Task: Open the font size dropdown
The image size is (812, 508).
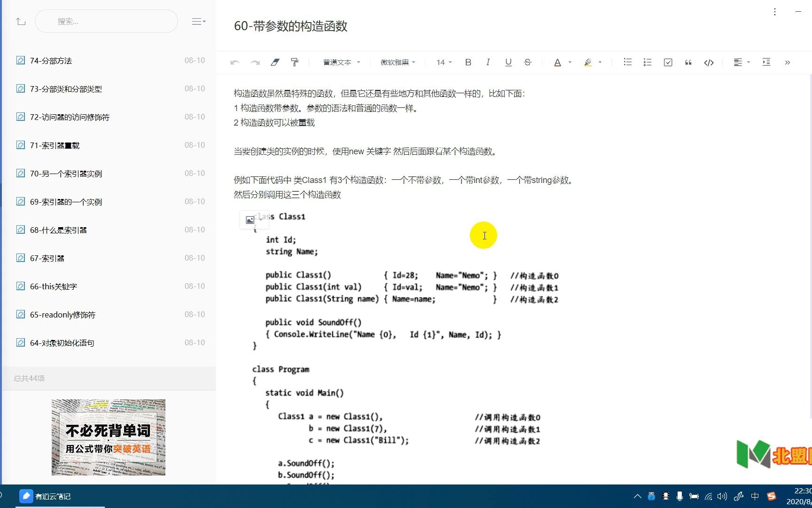Action: tap(442, 62)
